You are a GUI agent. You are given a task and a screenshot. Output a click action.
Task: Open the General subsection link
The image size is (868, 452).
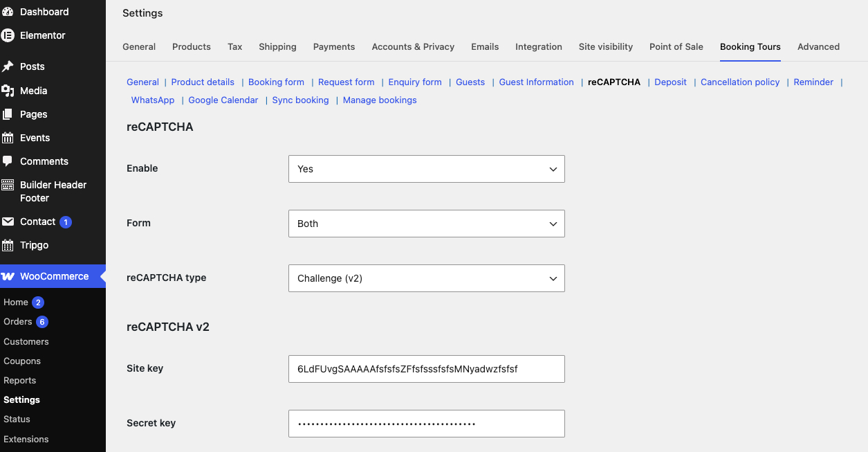point(142,82)
